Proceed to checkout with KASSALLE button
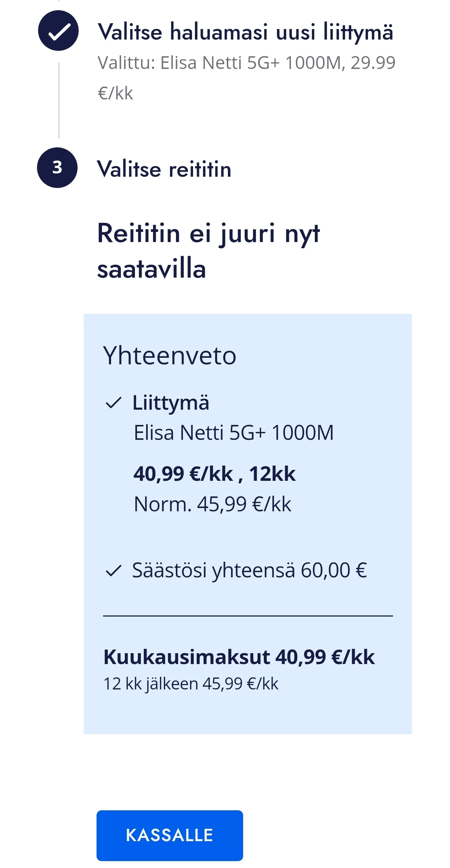Viewport: 450px width, 868px height. [169, 835]
